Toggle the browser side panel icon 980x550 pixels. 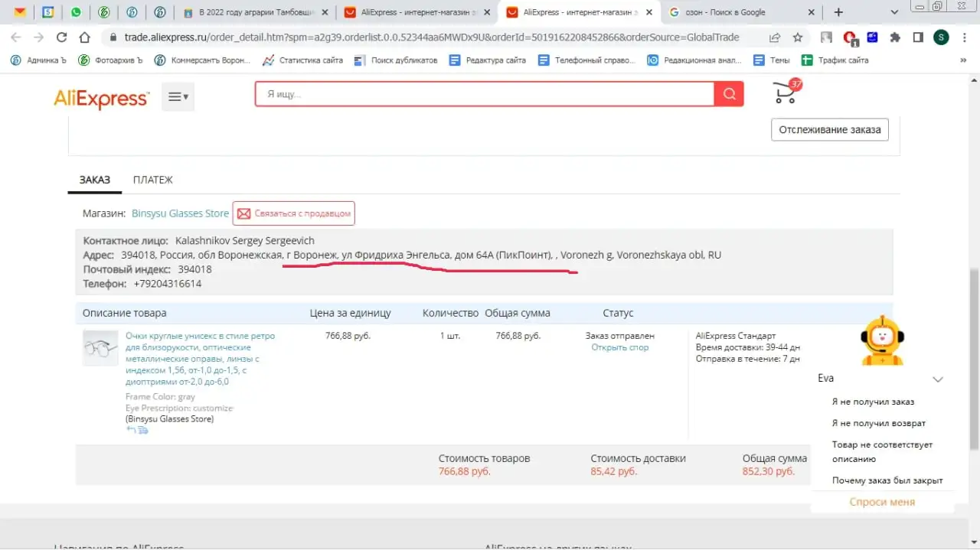918,37
